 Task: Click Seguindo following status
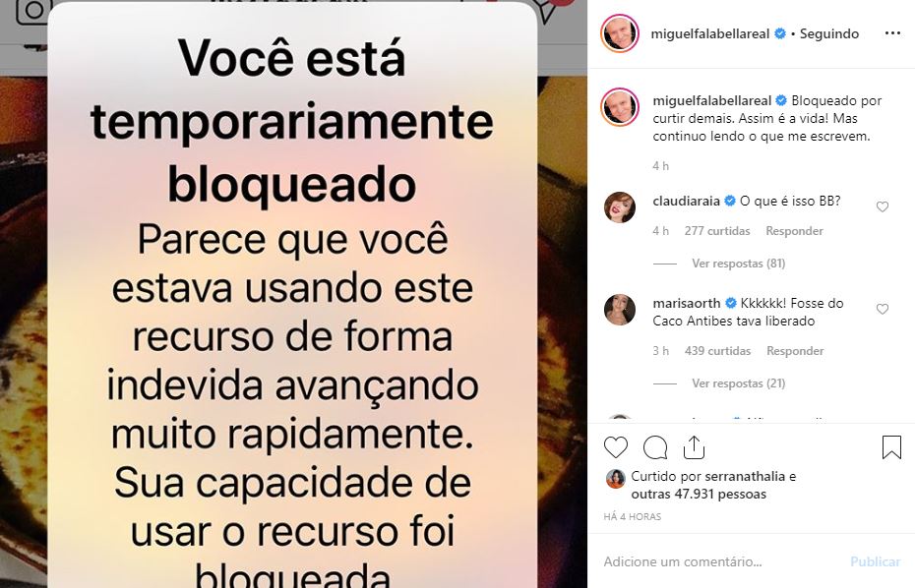[828, 33]
